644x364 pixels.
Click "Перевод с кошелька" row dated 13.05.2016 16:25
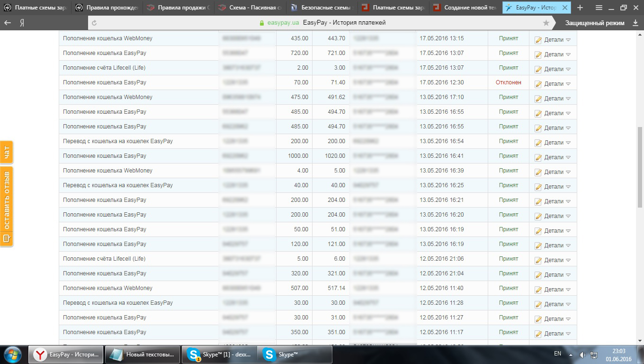118,185
